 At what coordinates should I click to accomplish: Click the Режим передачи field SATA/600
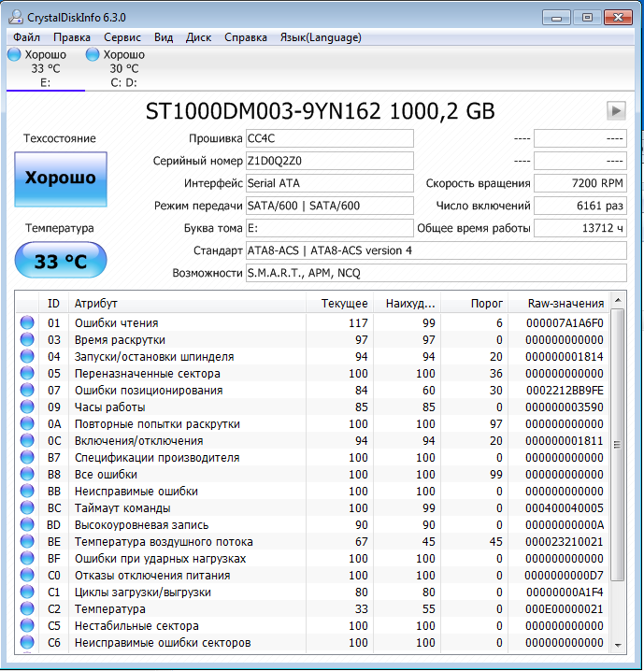(x=330, y=206)
